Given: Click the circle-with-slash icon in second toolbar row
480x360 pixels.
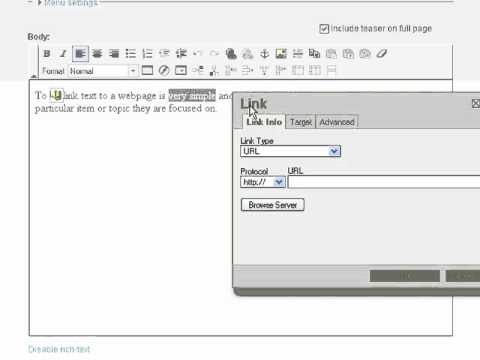Looking at the screenshot, I should [164, 70].
